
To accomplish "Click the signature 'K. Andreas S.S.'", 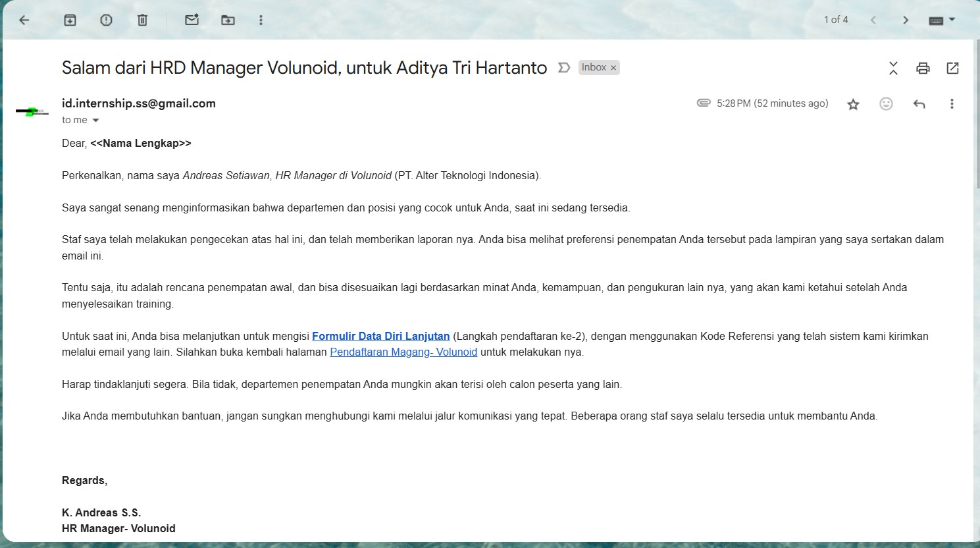I will point(101,512).
